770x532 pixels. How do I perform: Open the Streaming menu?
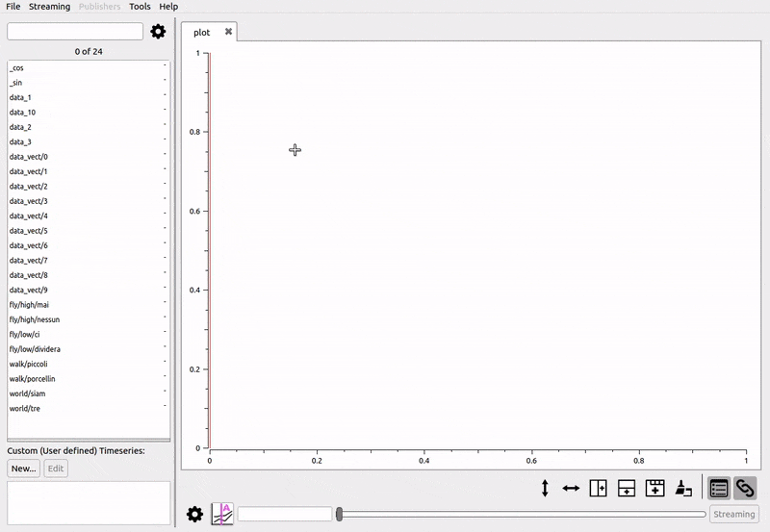click(49, 7)
